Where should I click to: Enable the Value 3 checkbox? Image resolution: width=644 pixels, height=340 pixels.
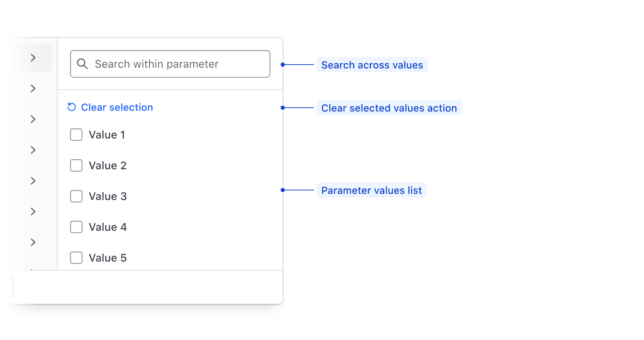(76, 197)
